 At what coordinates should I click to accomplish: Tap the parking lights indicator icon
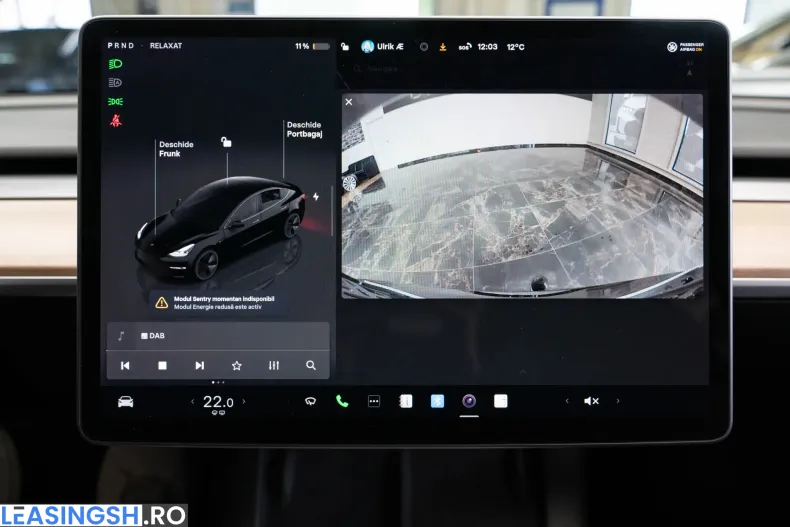point(115,102)
